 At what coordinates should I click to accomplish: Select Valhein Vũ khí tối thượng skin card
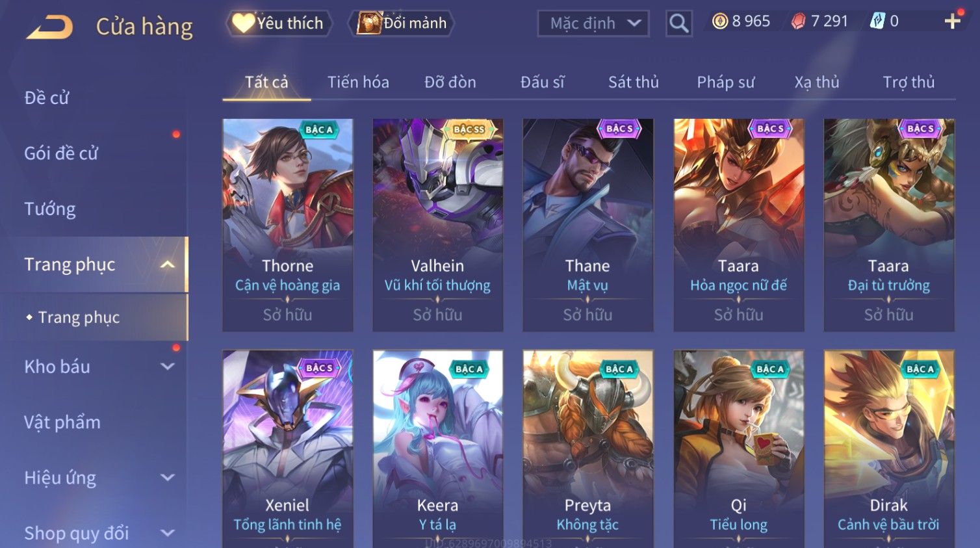(x=438, y=225)
